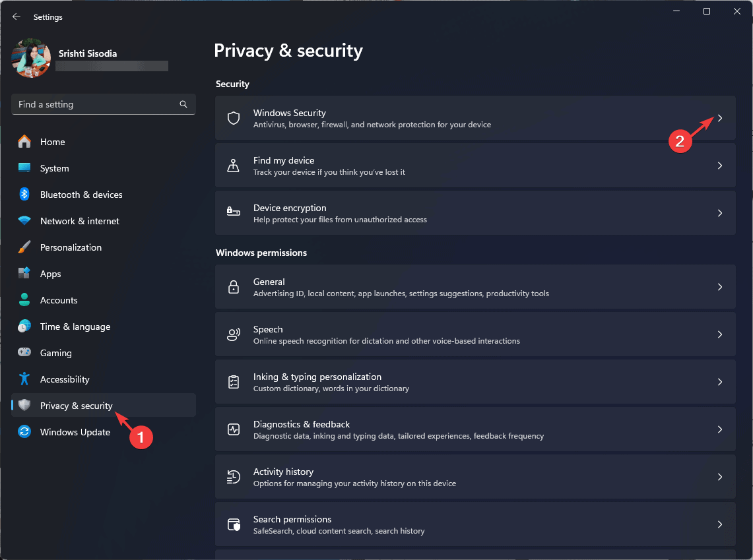
Task: Click 'Antivirus, browser, firewall' description text
Action: (x=372, y=125)
